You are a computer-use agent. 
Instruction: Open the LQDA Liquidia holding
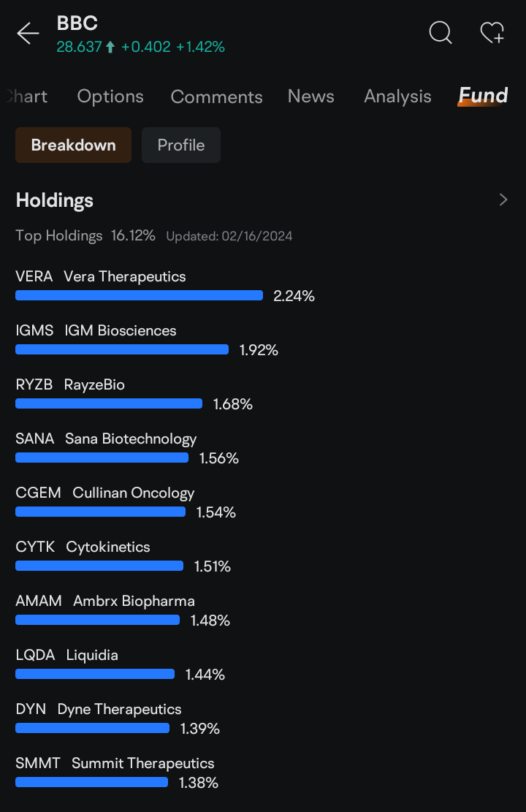pyautogui.click(x=120, y=665)
